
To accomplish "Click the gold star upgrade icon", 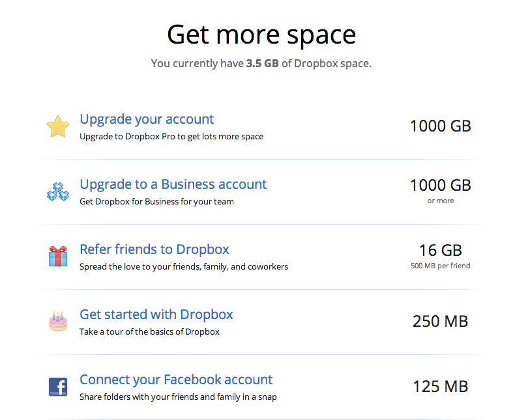I will coord(57,126).
